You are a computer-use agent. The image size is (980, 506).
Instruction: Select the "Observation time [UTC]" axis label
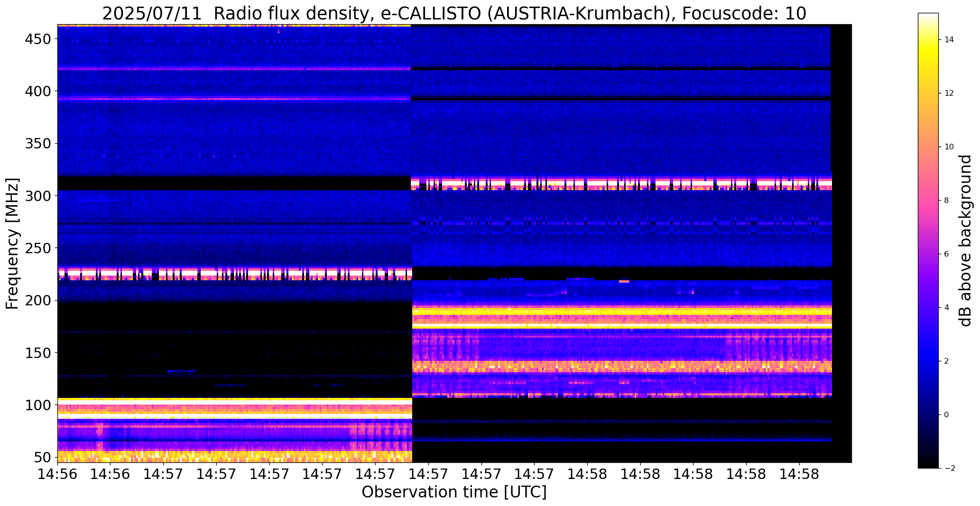click(x=454, y=492)
